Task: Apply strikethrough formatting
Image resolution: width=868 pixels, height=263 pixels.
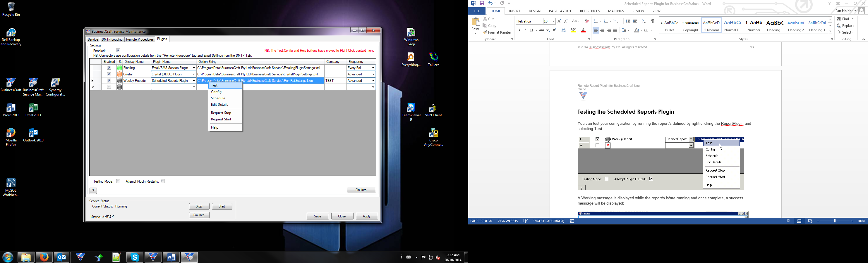Action: coord(541,30)
